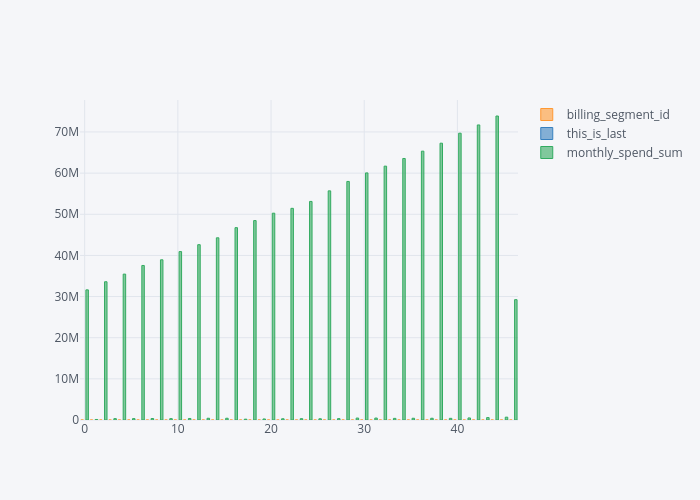
Task: Toggle the billing_segment_id series label
Action: (617, 115)
